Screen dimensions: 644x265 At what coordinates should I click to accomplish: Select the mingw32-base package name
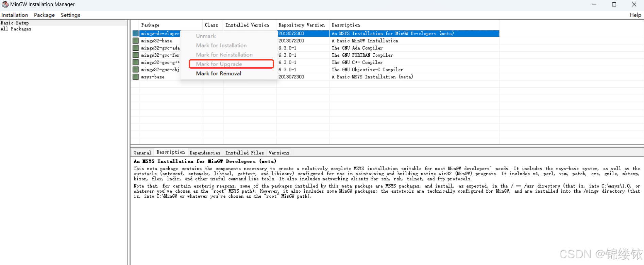tap(156, 41)
